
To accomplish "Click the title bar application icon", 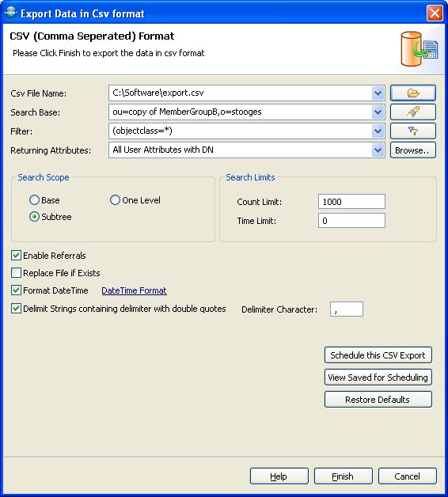I will click(11, 13).
